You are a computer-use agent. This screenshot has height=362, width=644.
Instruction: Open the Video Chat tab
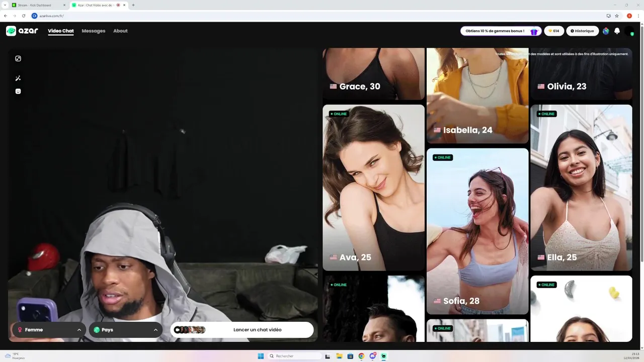[x=61, y=31]
